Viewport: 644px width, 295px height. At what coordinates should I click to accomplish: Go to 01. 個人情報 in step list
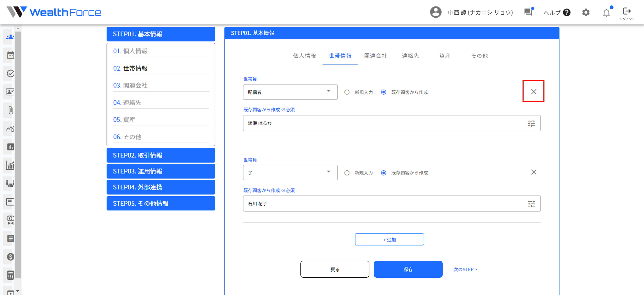click(161, 51)
